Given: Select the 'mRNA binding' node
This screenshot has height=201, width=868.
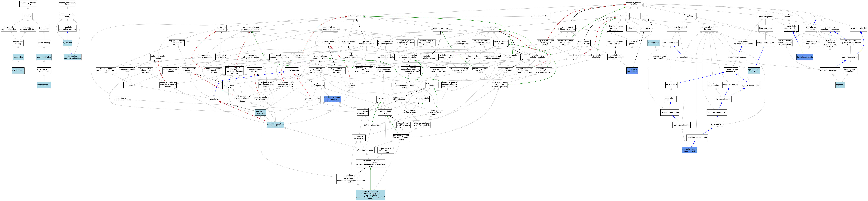Looking at the screenshot, I should point(18,71).
